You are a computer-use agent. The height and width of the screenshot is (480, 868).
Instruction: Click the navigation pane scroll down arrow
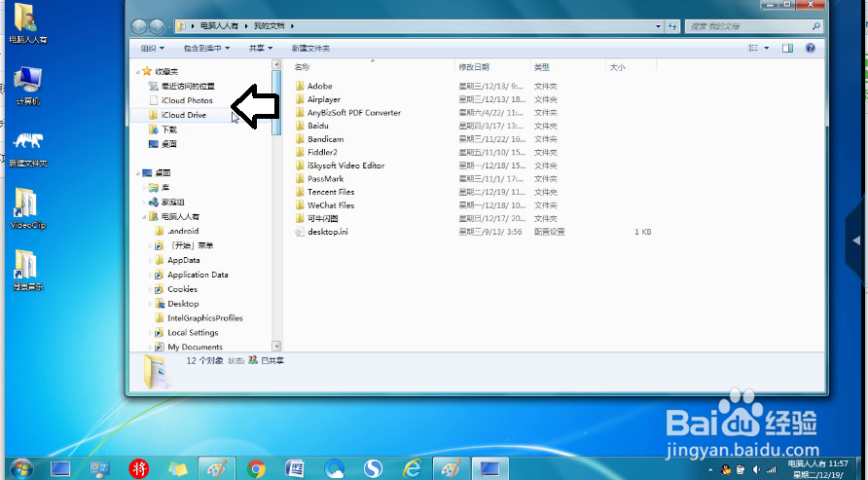pyautogui.click(x=276, y=347)
